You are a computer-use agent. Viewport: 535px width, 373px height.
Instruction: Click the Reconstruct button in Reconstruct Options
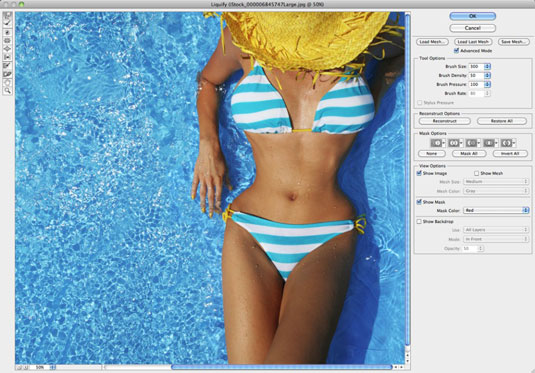point(445,121)
